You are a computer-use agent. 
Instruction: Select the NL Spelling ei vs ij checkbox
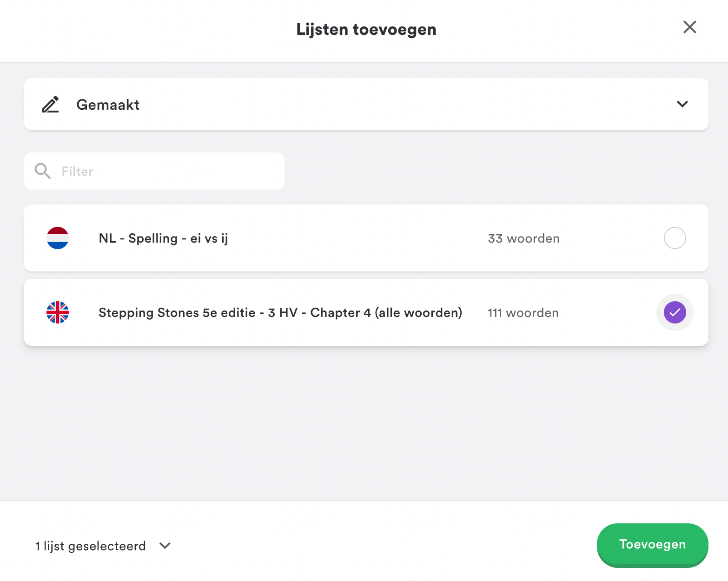pos(675,238)
